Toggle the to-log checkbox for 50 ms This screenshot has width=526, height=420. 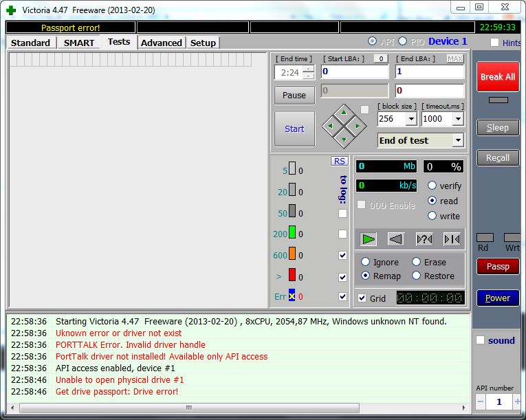342,213
